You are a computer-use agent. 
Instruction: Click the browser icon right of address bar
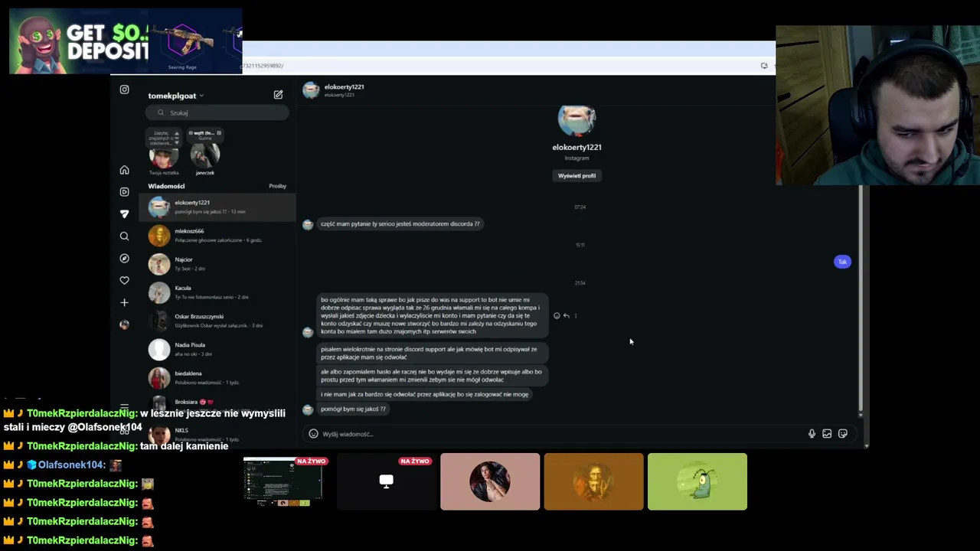(764, 66)
